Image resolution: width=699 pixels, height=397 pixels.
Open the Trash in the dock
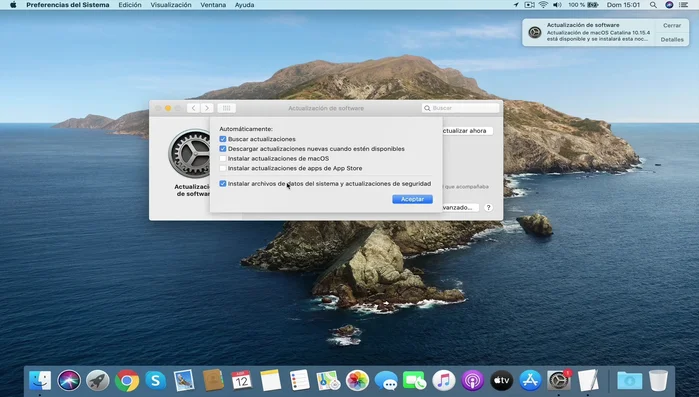(658, 381)
